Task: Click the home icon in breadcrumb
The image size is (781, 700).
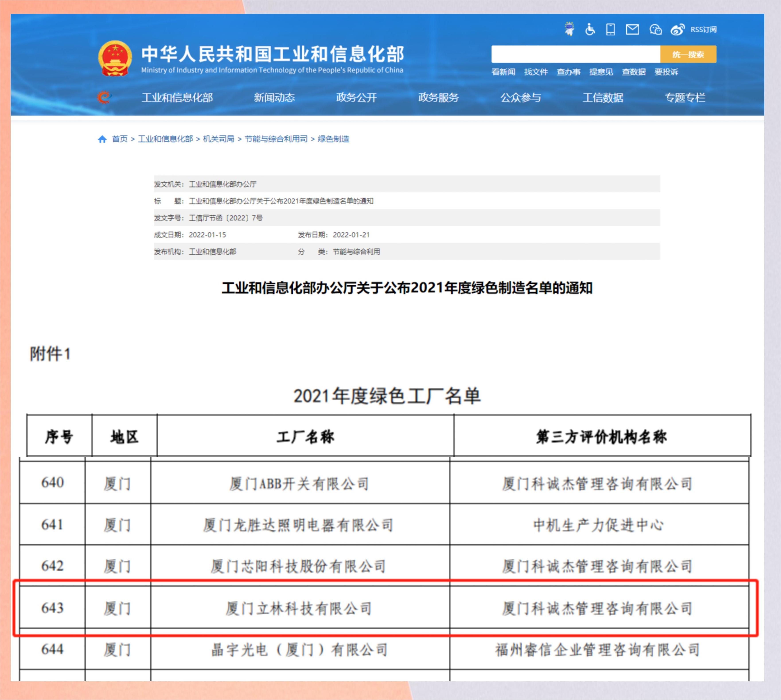Action: (102, 139)
